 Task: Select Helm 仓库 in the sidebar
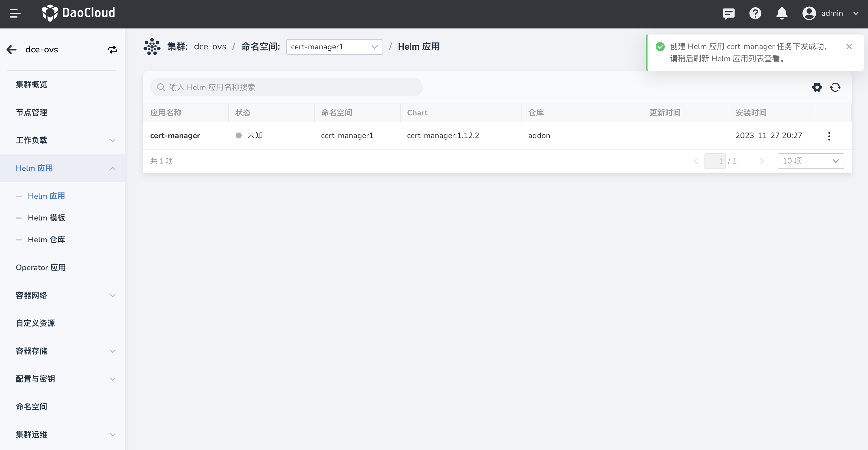[47, 240]
